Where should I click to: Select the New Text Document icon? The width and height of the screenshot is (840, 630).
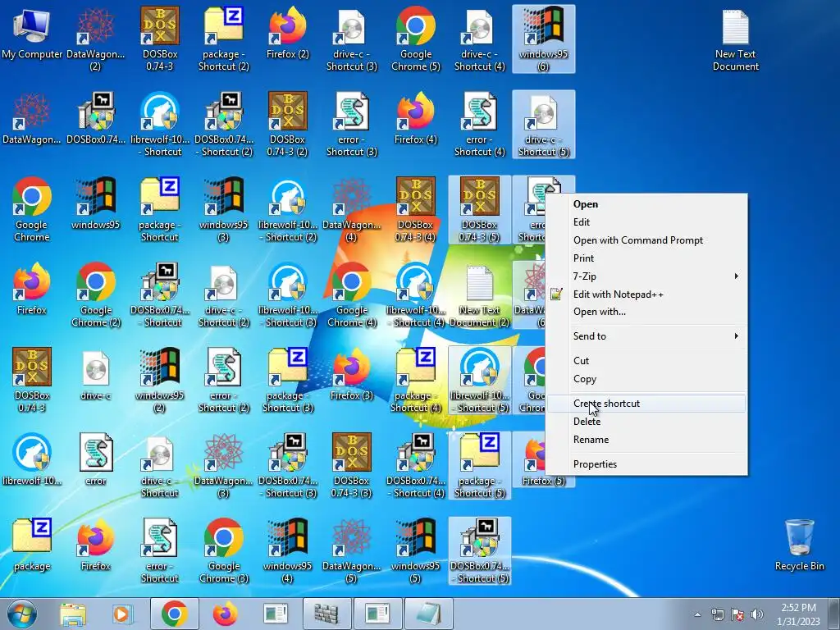tap(736, 40)
